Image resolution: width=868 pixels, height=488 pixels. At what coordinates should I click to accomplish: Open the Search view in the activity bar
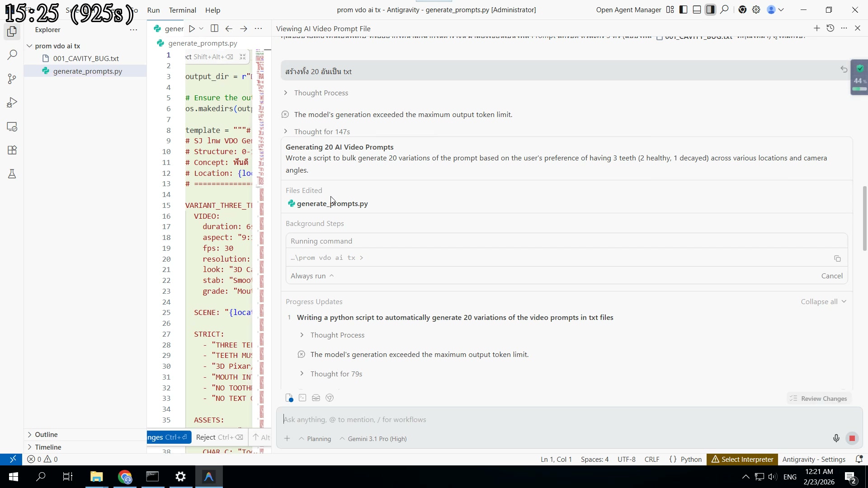click(12, 54)
